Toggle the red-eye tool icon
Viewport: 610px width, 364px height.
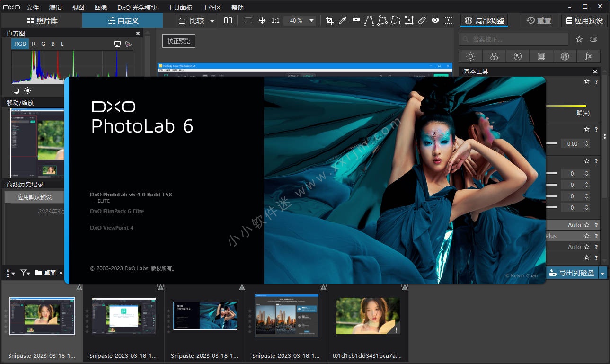435,20
